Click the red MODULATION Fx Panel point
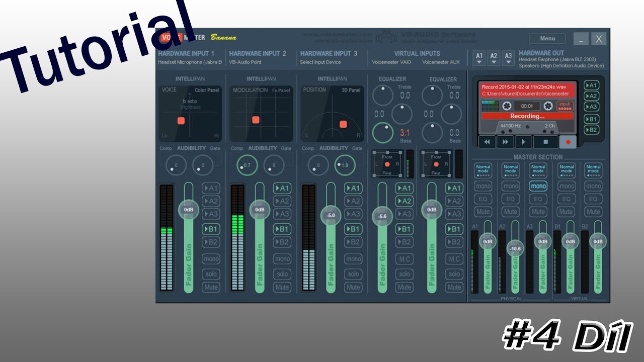 (x=256, y=120)
